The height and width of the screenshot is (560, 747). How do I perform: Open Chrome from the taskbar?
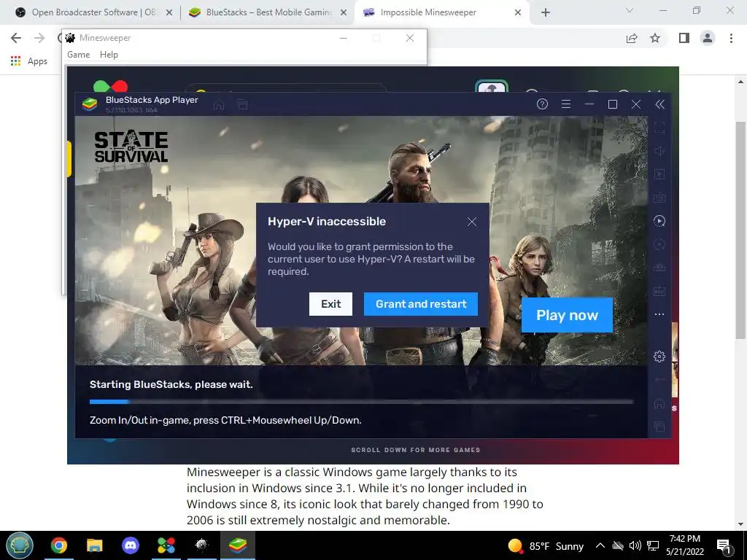point(59,545)
